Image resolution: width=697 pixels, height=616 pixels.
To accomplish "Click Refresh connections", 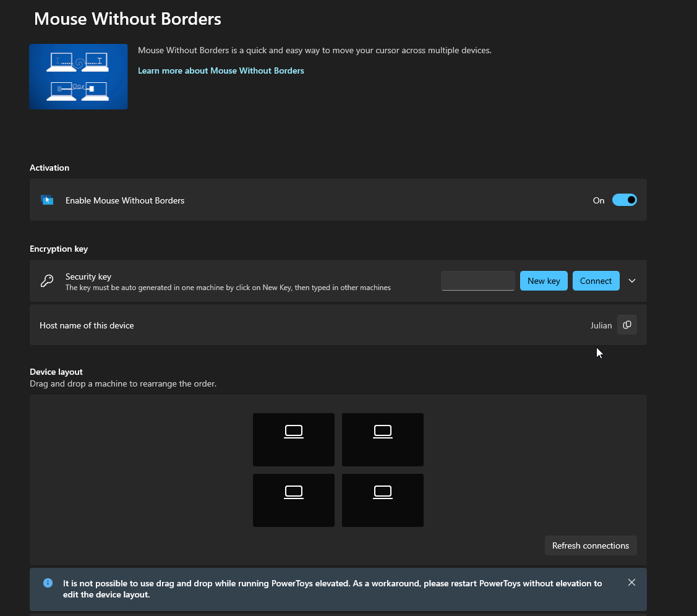I will (590, 545).
